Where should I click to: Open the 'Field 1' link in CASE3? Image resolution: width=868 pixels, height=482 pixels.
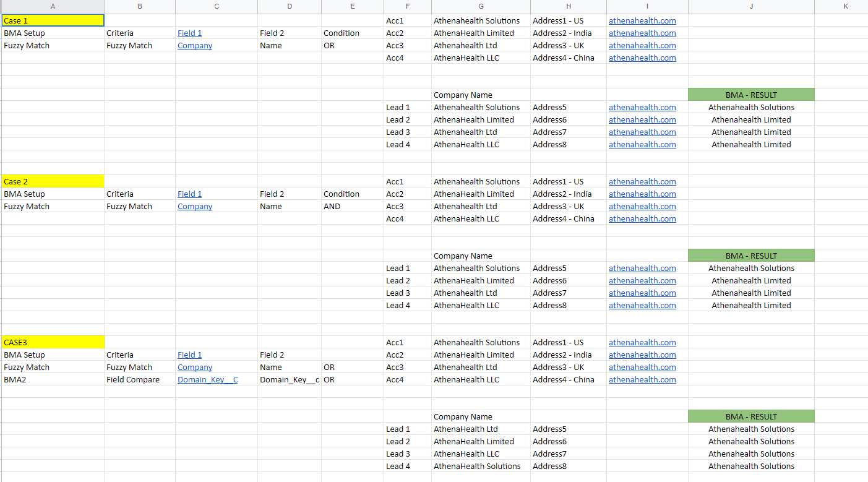point(189,355)
